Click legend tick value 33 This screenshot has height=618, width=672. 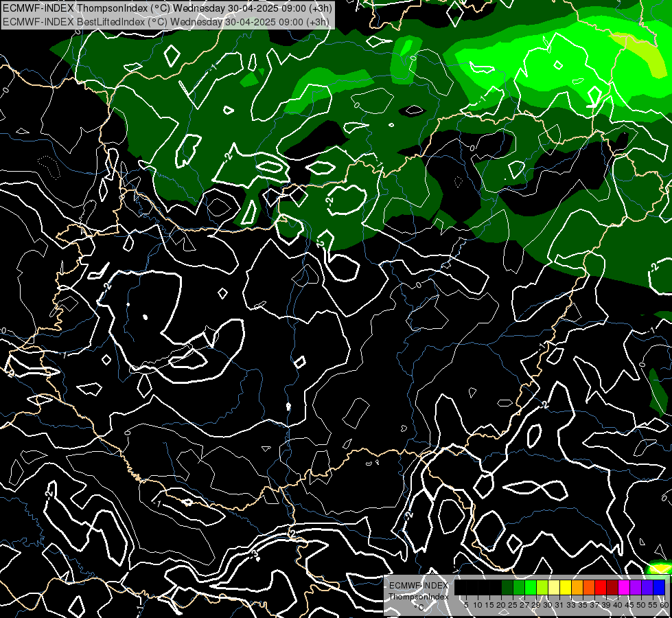[571, 605]
